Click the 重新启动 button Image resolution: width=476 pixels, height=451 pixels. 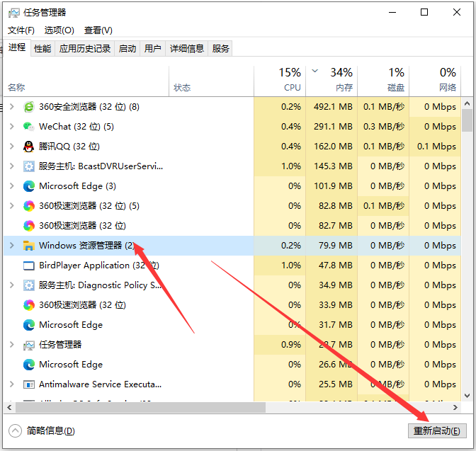tap(437, 430)
